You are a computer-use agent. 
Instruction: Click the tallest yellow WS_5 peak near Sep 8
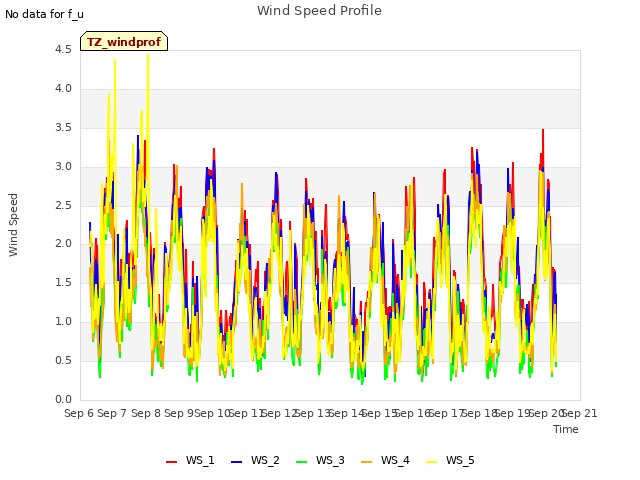point(148,56)
